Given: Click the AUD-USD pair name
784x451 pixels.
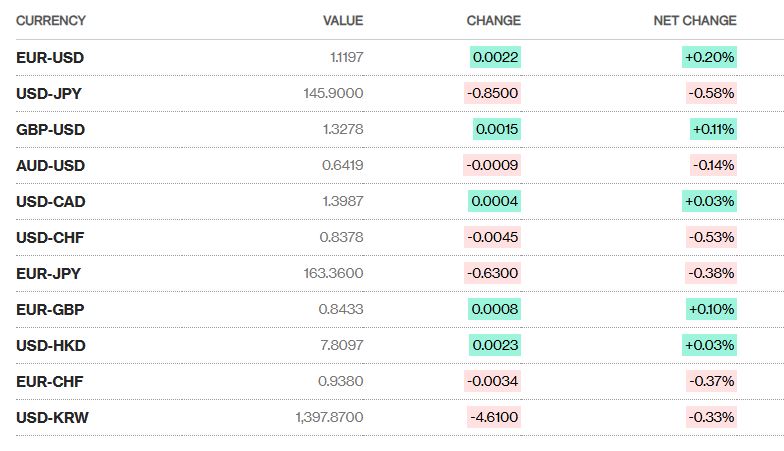Looking at the screenshot, I should click(50, 166).
